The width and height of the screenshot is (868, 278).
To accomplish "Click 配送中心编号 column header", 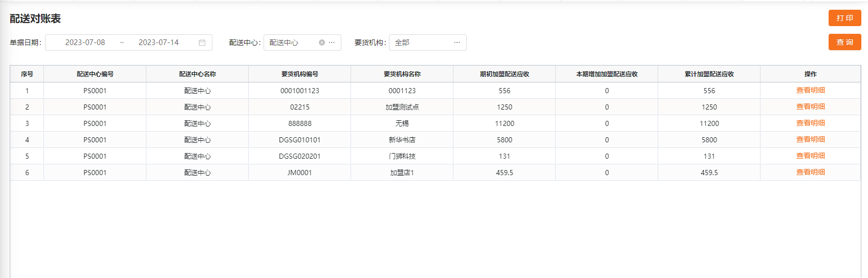I will pyautogui.click(x=95, y=74).
